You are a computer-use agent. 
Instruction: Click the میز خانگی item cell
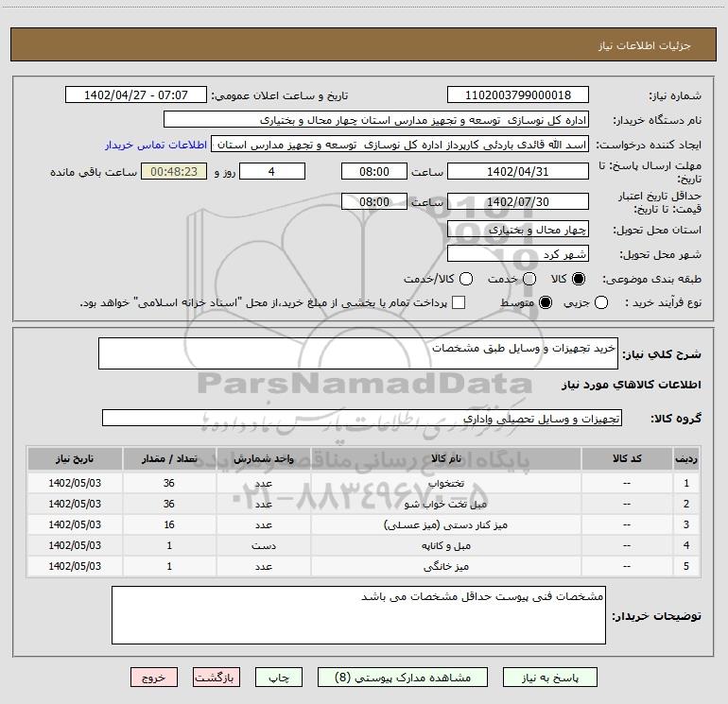[446, 567]
